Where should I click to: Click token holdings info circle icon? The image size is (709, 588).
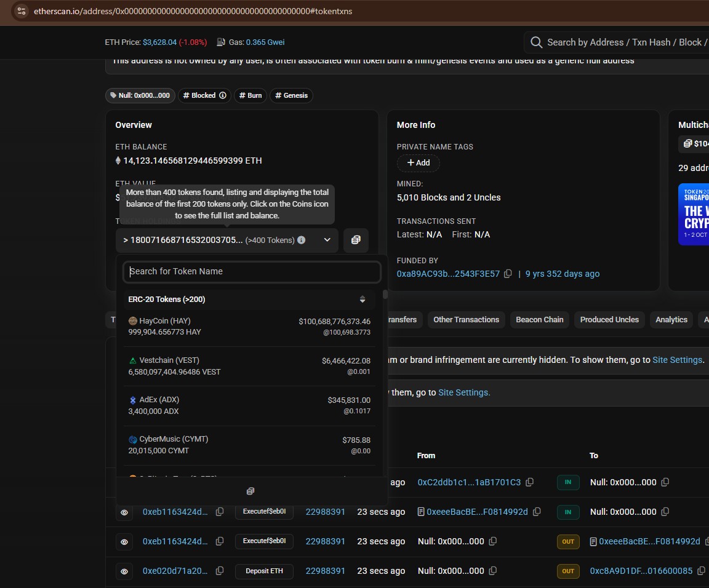(301, 240)
